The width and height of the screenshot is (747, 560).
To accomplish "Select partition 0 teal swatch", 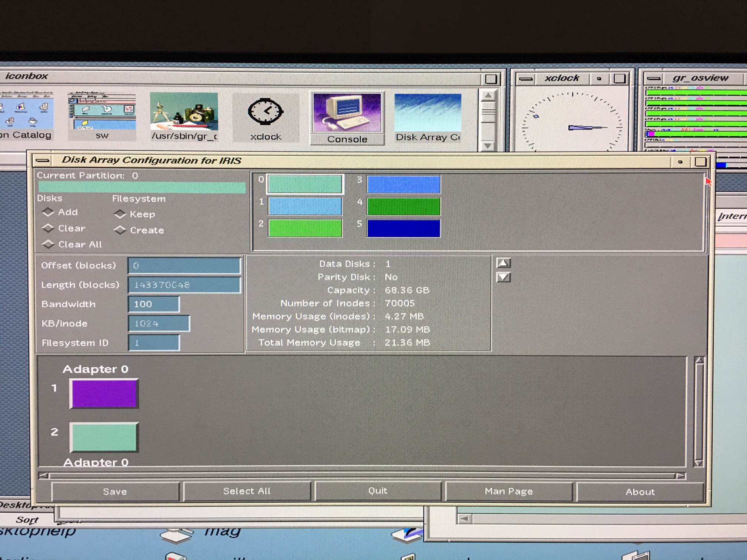I will (x=305, y=184).
